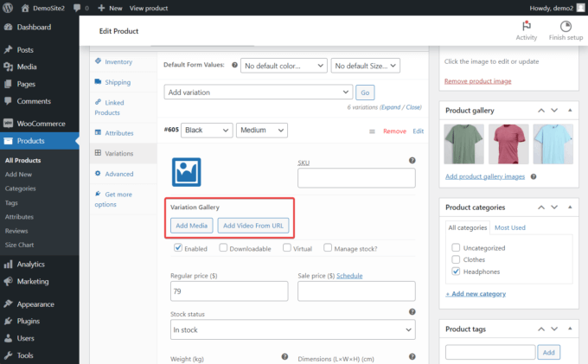Open the Finish setup progress icon
Viewport: 588px width, 364px height.
566,26
